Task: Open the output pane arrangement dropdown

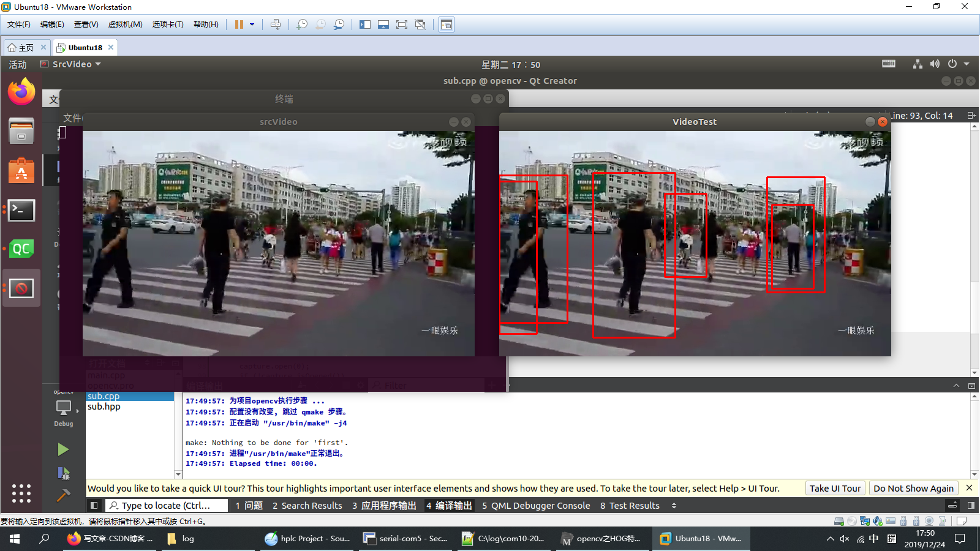Action: [673, 505]
